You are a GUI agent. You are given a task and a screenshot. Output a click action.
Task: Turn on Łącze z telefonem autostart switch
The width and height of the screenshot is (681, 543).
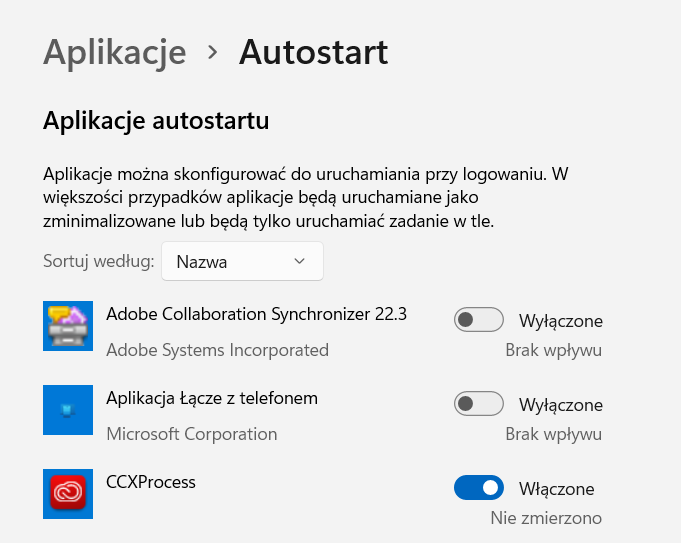pyautogui.click(x=478, y=404)
